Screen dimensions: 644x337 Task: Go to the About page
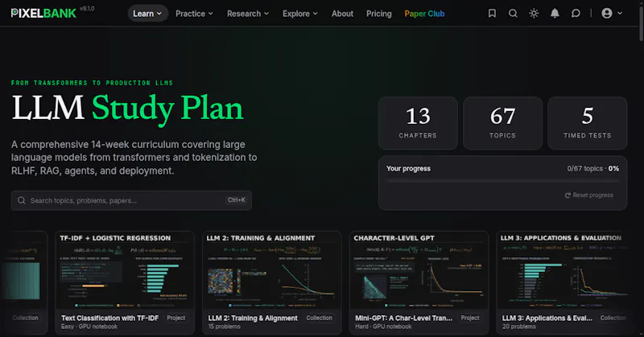(x=342, y=14)
